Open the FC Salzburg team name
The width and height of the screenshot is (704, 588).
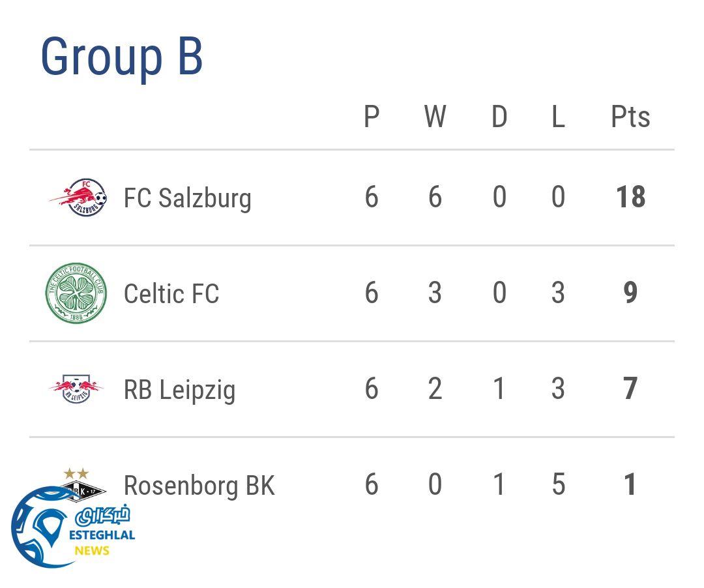click(x=187, y=198)
